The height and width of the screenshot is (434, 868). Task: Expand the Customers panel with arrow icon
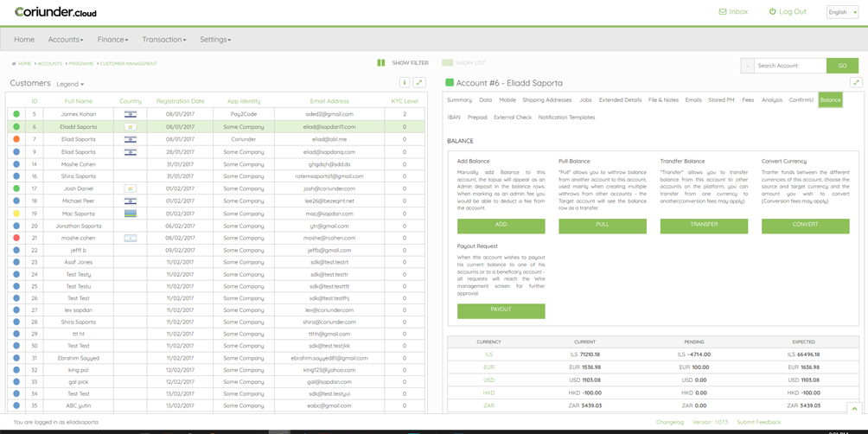tap(419, 82)
